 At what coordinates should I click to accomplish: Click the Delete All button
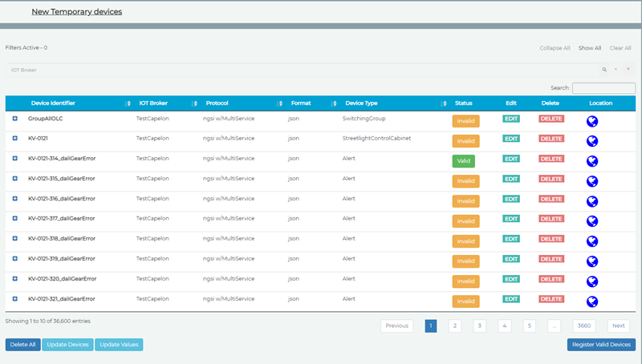(22, 345)
